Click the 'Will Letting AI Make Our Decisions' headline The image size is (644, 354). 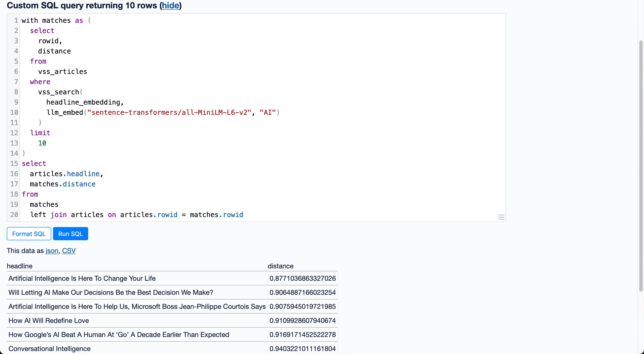(110, 292)
